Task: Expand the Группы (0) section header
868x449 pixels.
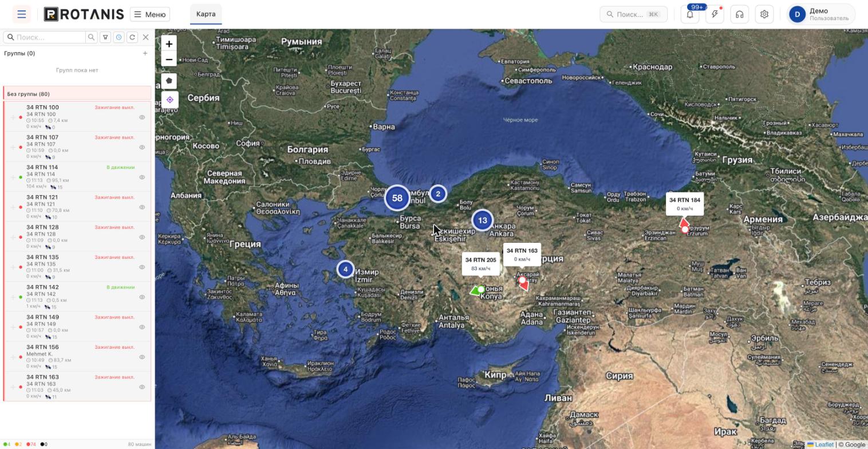Action: [19, 53]
